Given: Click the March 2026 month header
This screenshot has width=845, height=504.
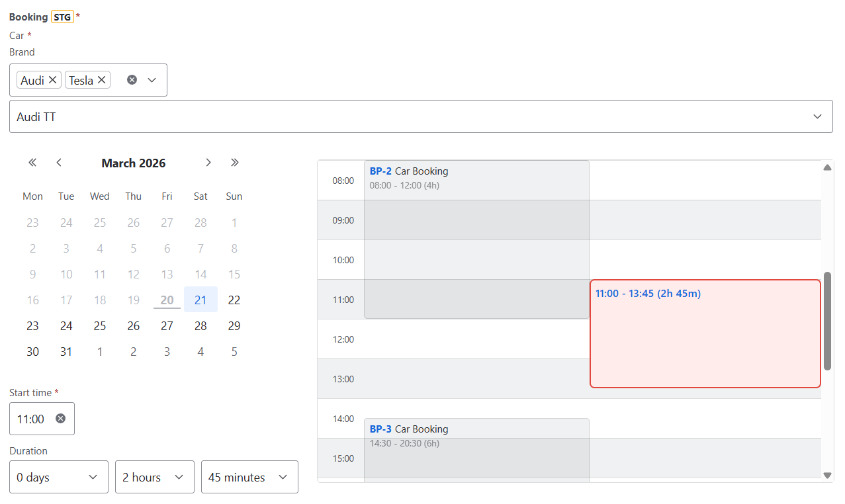Looking at the screenshot, I should (x=134, y=163).
